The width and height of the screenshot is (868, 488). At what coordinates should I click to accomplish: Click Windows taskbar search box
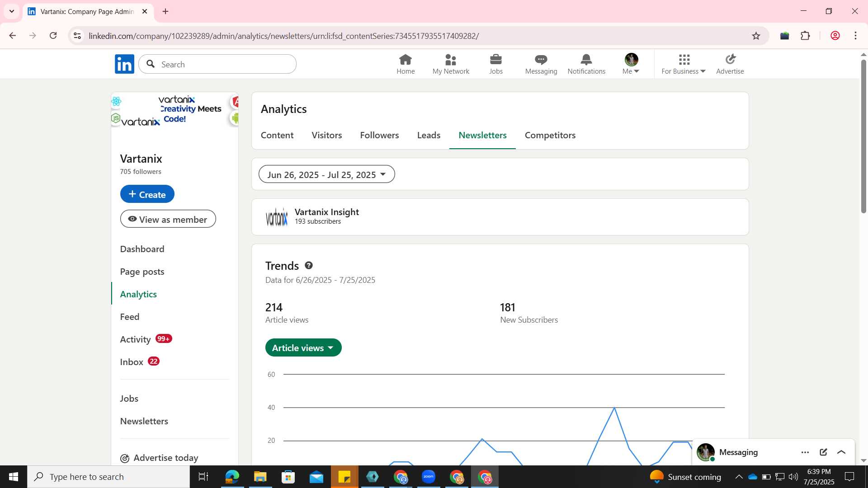click(x=108, y=477)
